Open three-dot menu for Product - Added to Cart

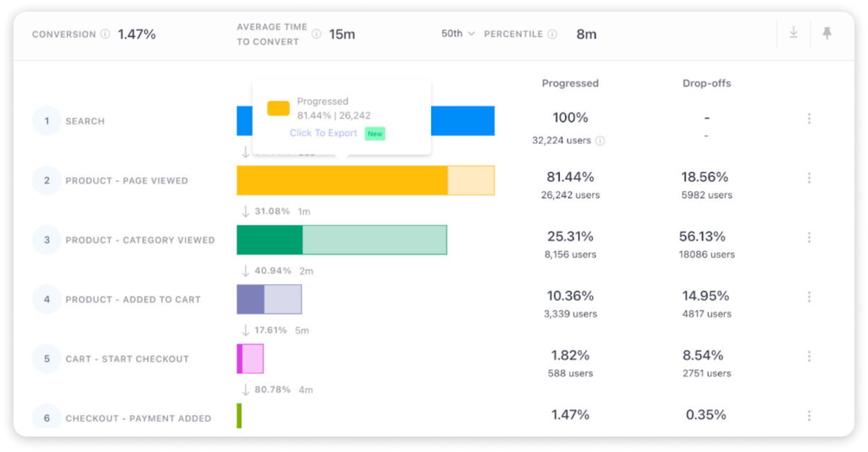(809, 297)
